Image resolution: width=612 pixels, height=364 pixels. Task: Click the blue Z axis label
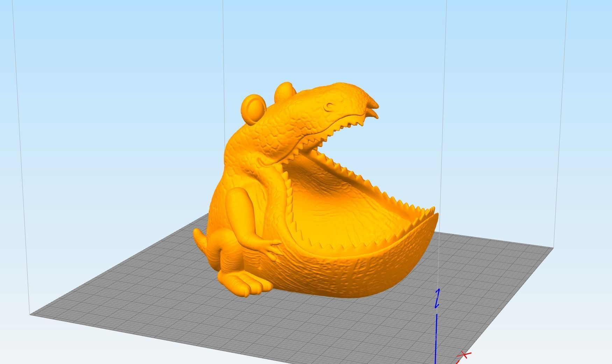[437, 299]
